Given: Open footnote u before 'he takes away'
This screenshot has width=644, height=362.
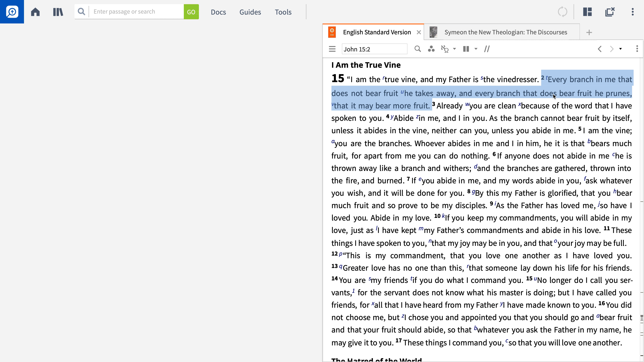Looking at the screenshot, I should coord(402,92).
